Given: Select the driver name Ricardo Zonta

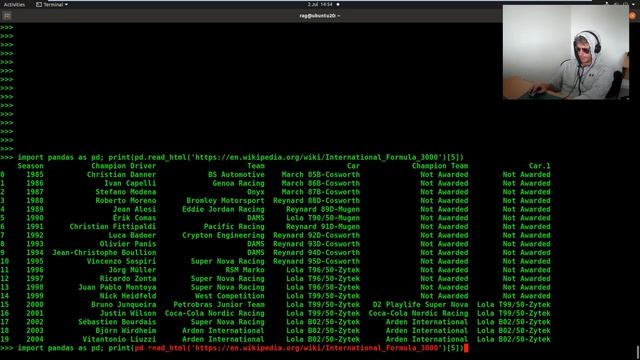Looking at the screenshot, I should 128,279.
